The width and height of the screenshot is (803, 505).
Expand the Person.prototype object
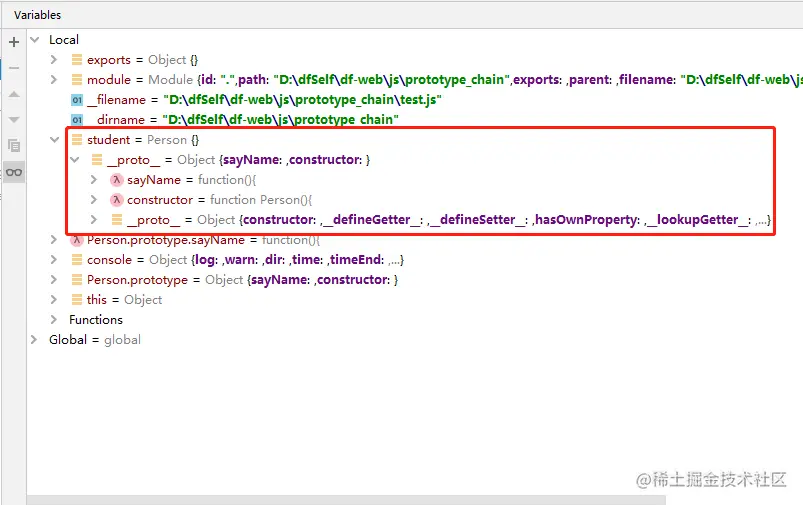click(54, 279)
